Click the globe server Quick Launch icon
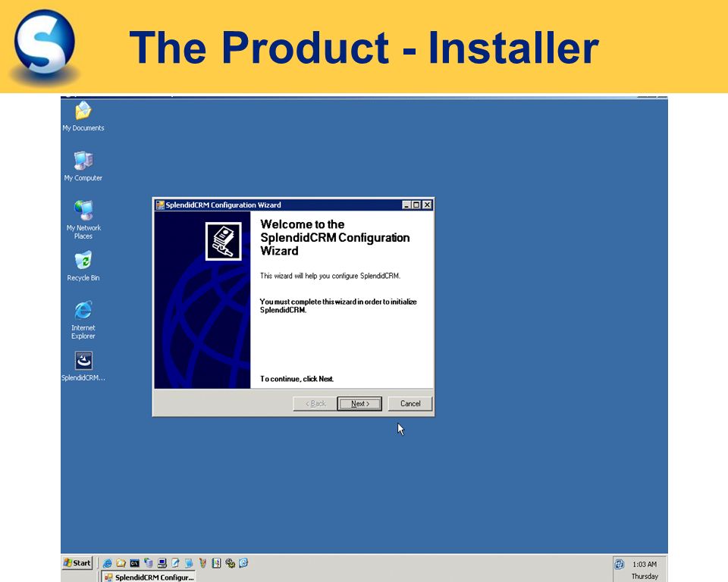The height and width of the screenshot is (582, 728). pyautogui.click(x=149, y=563)
